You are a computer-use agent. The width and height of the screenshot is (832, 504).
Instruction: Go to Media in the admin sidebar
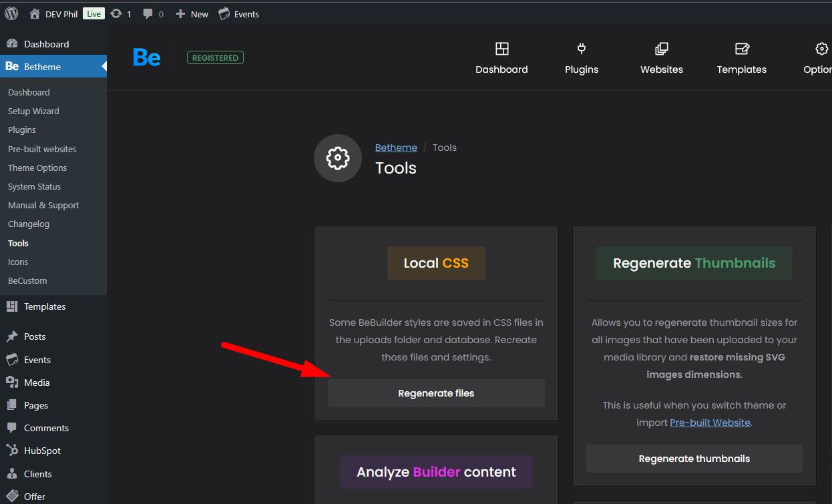(x=37, y=383)
